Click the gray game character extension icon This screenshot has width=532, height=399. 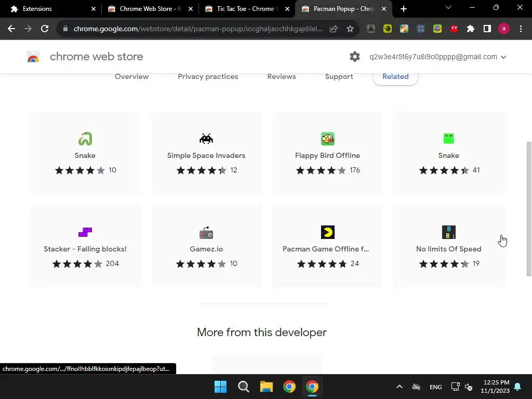(x=371, y=29)
